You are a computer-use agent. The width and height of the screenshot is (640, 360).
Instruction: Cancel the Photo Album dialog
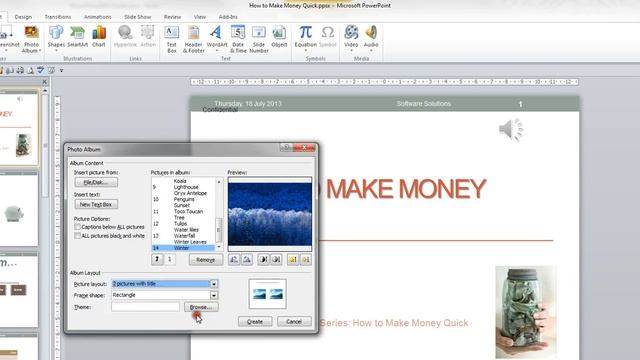[294, 322]
